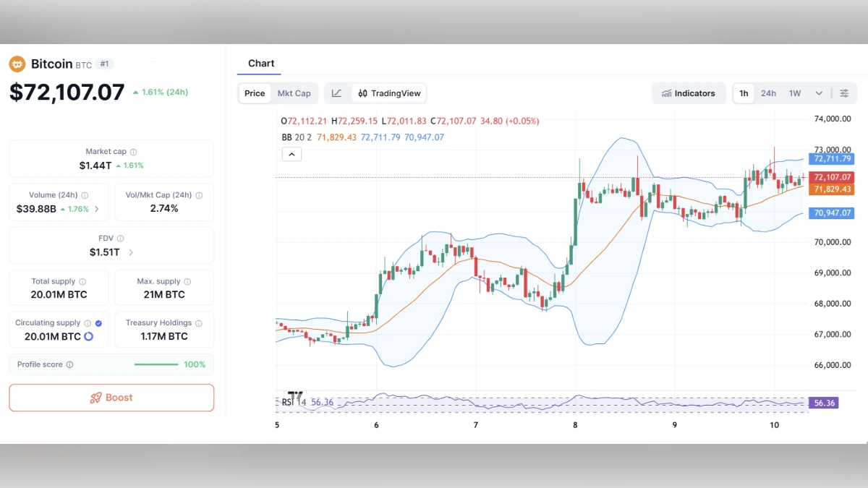Switch to the Chart tab
This screenshot has height=488, width=868.
click(261, 63)
